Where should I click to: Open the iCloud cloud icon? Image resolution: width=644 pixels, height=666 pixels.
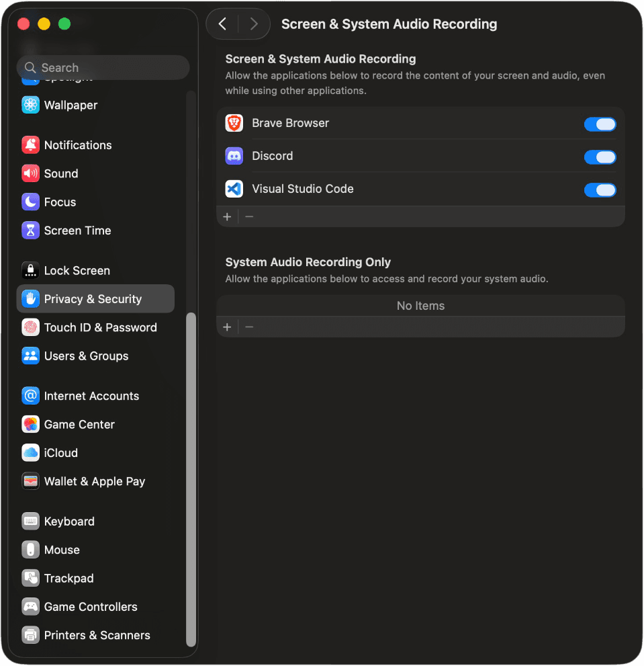click(x=31, y=452)
